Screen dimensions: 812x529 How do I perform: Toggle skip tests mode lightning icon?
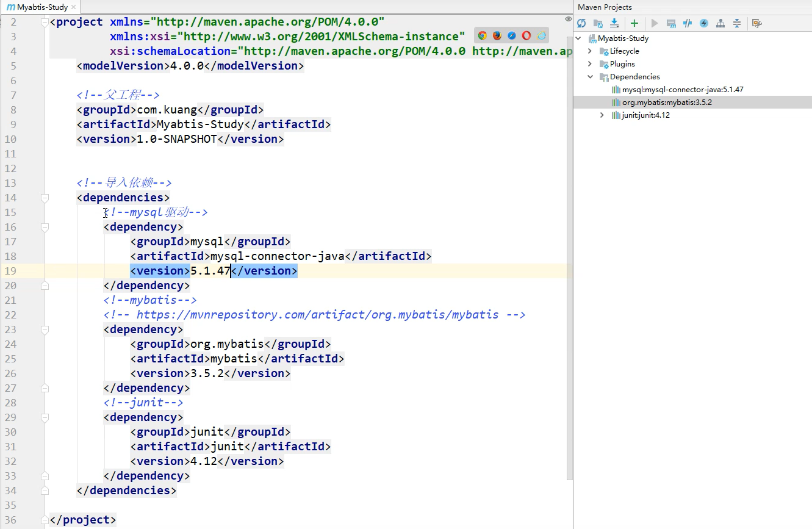click(x=704, y=23)
